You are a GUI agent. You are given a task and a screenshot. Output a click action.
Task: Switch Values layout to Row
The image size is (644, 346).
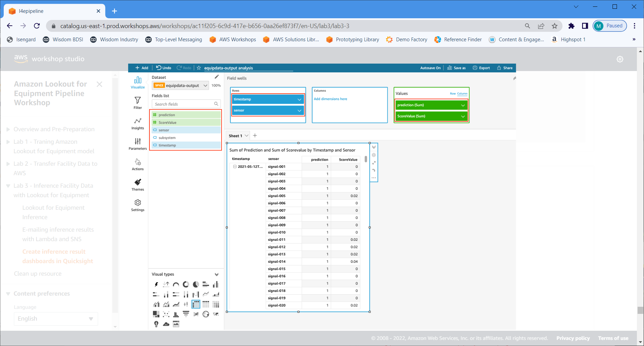pos(453,94)
